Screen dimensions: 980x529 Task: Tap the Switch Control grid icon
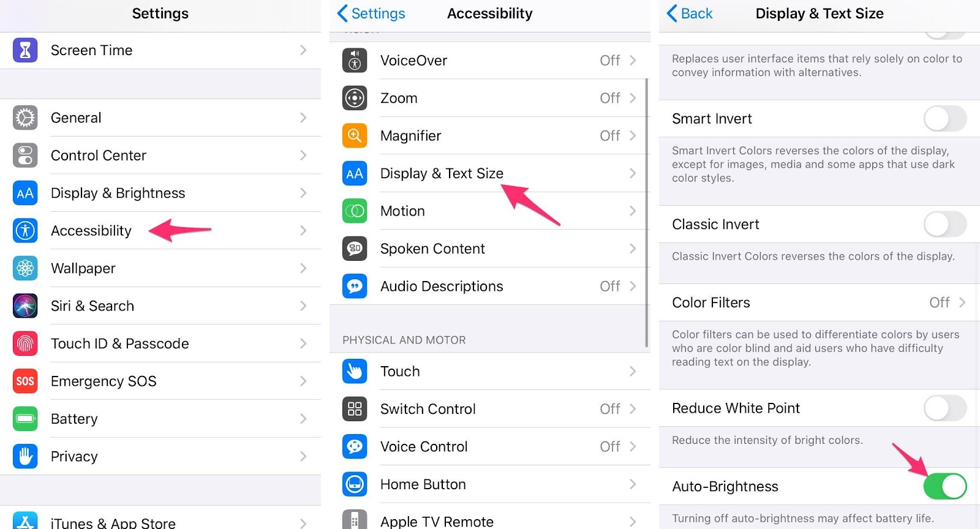(355, 409)
